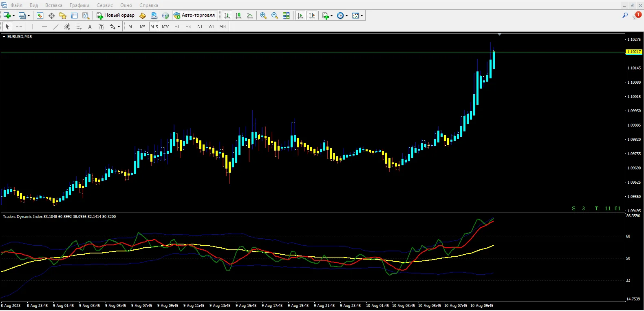Expand the arrows objects dropdown arrow

(119, 27)
